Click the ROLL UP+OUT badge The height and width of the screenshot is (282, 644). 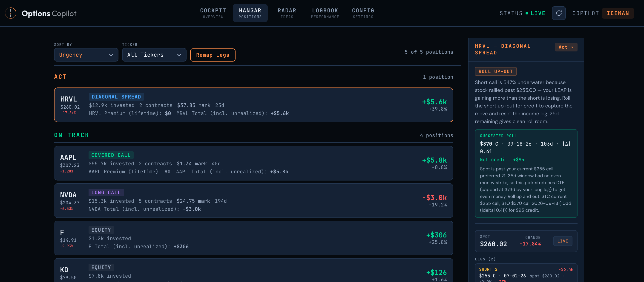(x=495, y=71)
